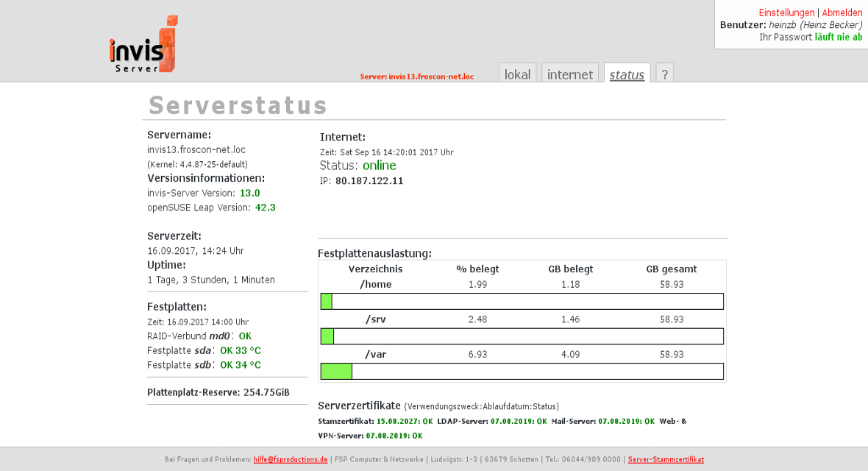
Task: Click the /home disk usage bar
Action: click(522, 302)
